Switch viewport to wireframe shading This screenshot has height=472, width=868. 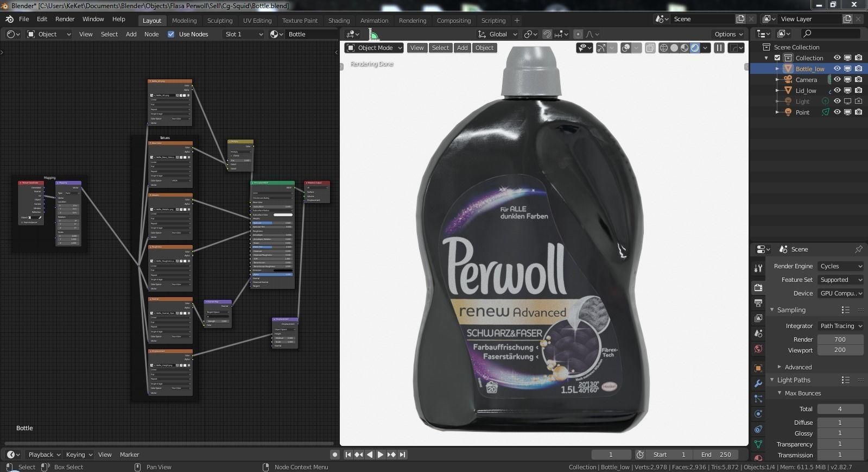click(x=663, y=48)
